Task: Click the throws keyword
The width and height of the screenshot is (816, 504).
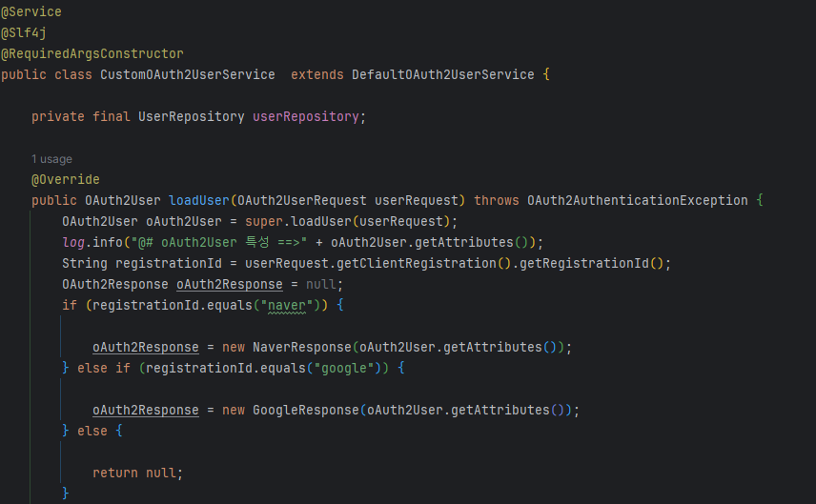Action: [497, 200]
